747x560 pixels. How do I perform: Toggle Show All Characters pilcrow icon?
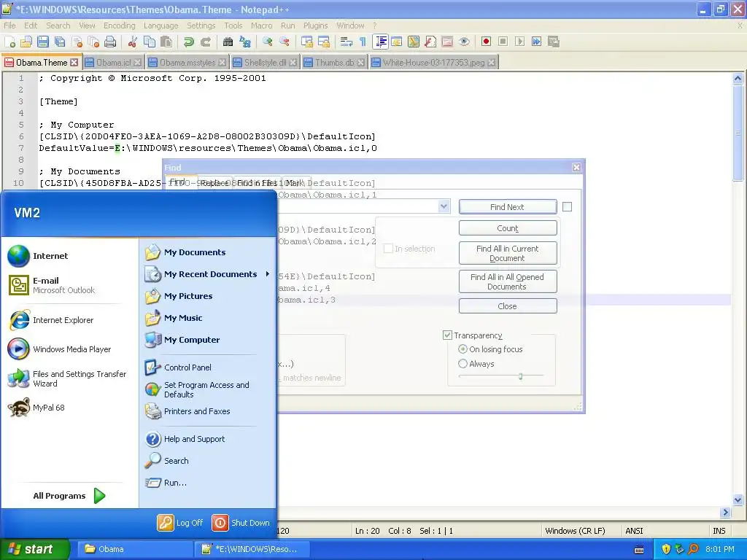[x=363, y=42]
